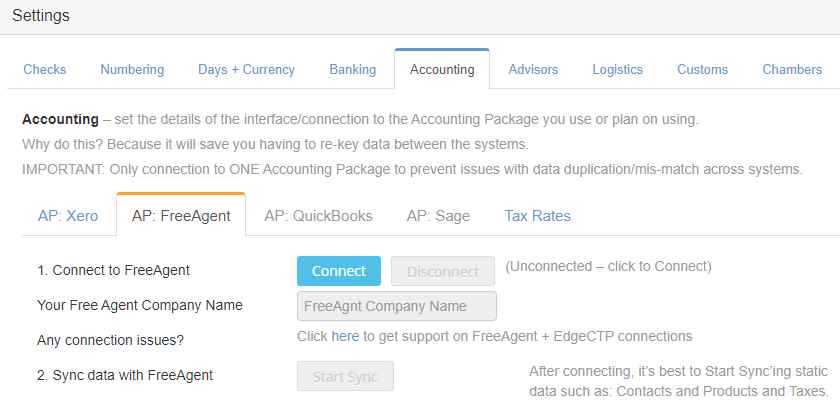Click the Accounting tab
Image resolution: width=840 pixels, height=407 pixels.
point(442,70)
